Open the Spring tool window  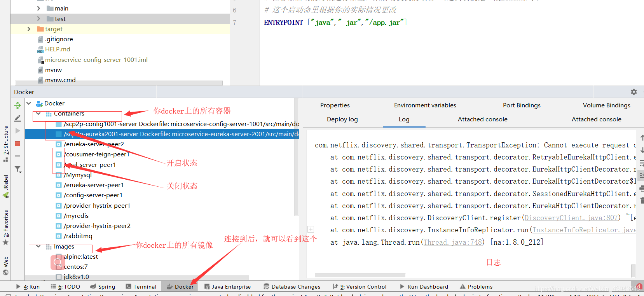pos(103,287)
